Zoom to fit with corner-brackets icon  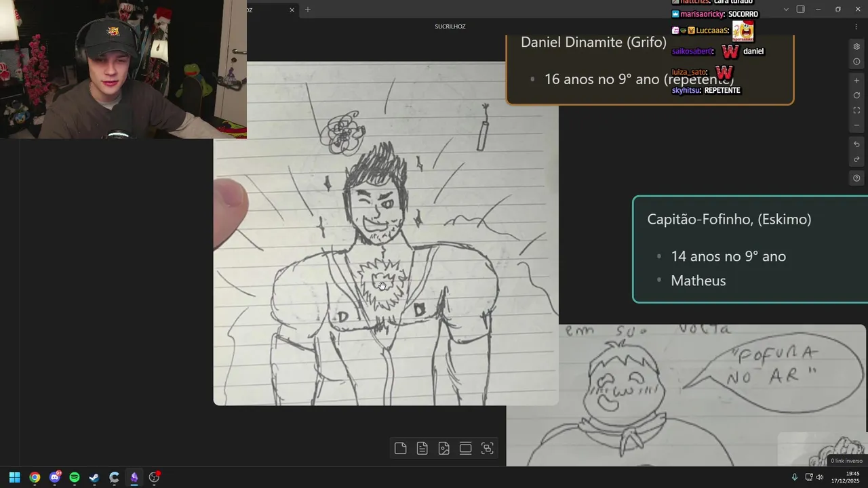(856, 110)
